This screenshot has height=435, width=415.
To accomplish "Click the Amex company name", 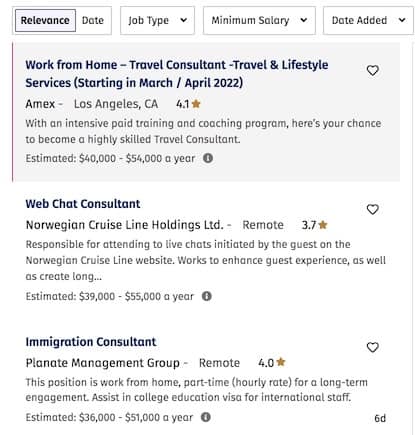I will tap(40, 104).
